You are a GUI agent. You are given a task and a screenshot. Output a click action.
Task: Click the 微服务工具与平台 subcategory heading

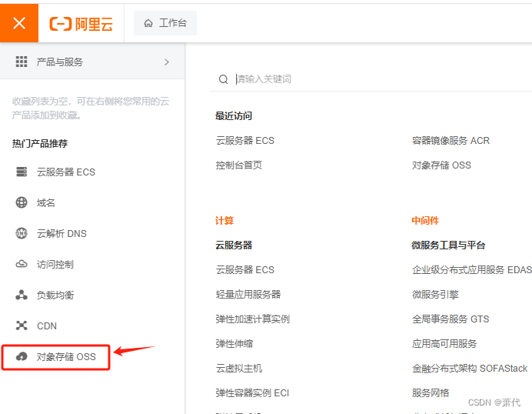tap(448, 245)
